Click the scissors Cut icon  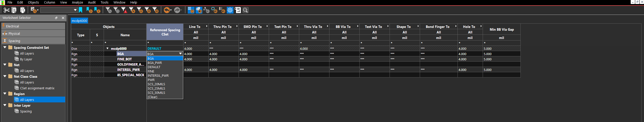pos(7,10)
